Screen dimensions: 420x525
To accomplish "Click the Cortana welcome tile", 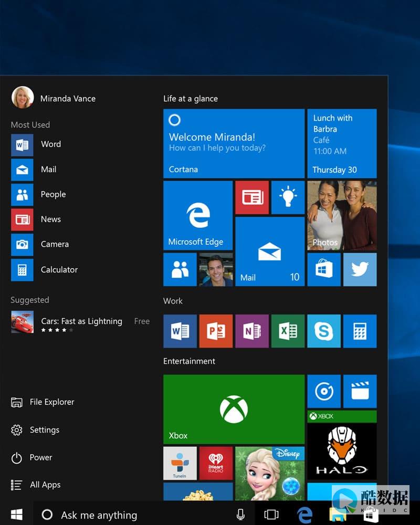I will pyautogui.click(x=234, y=143).
